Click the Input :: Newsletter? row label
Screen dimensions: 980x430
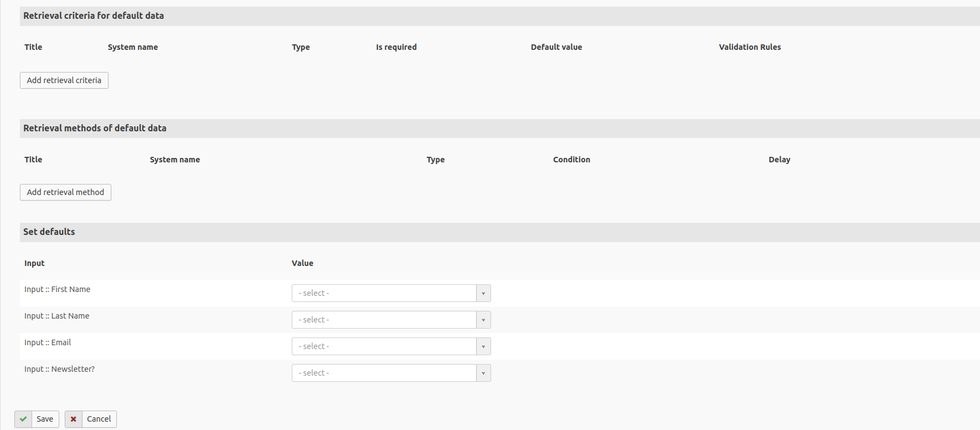[59, 369]
